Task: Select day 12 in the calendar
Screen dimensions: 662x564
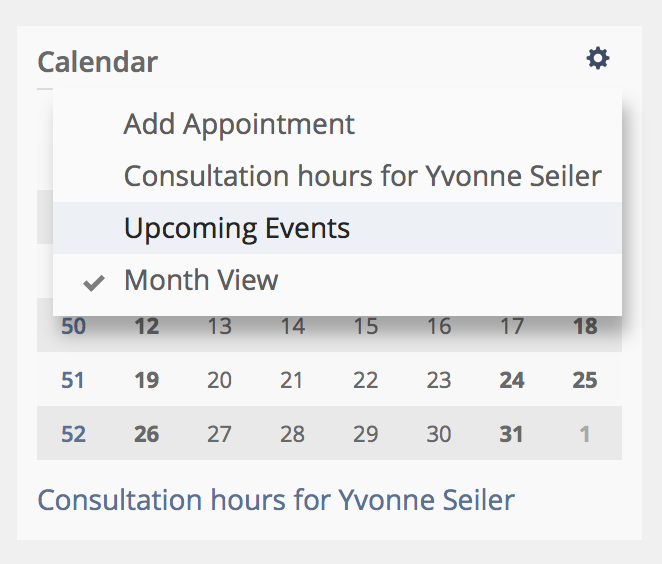Action: click(147, 327)
